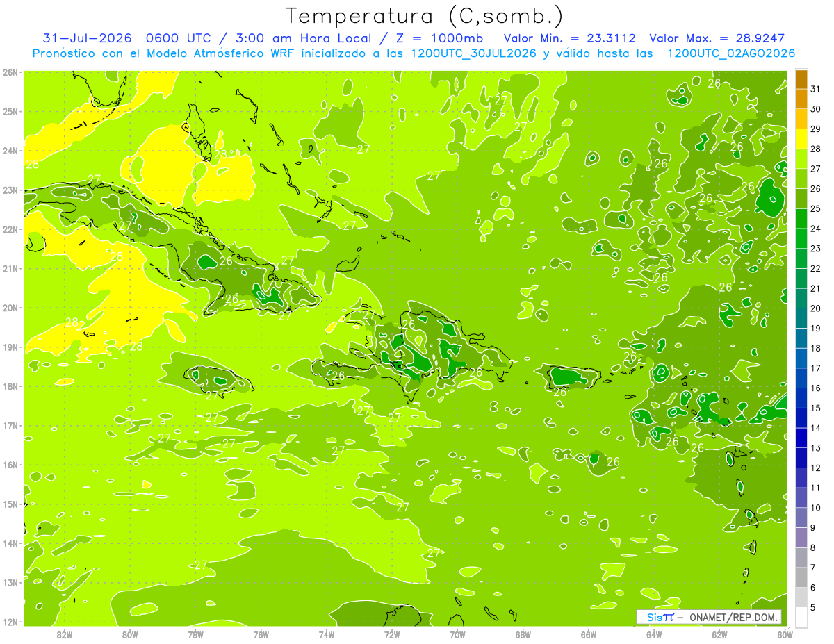Click the 17N latitude axis label
The width and height of the screenshot is (834, 644).
point(10,426)
